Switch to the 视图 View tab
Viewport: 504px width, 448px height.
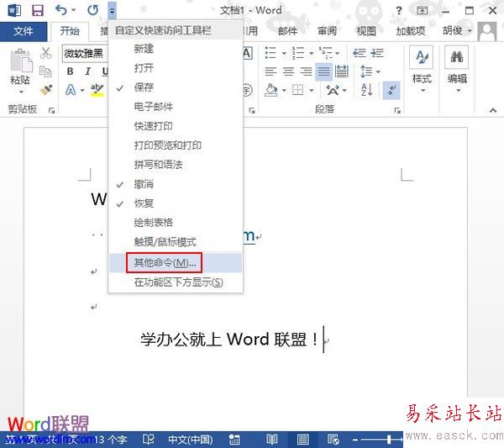tap(366, 31)
